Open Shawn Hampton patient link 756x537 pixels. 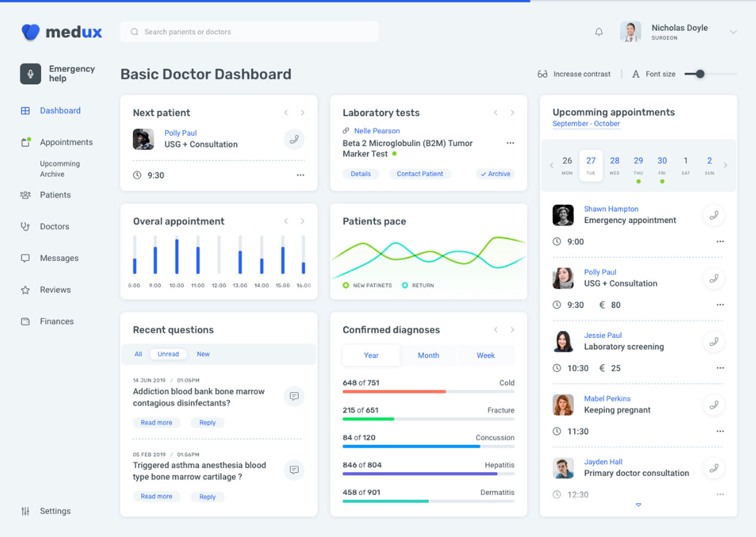611,209
